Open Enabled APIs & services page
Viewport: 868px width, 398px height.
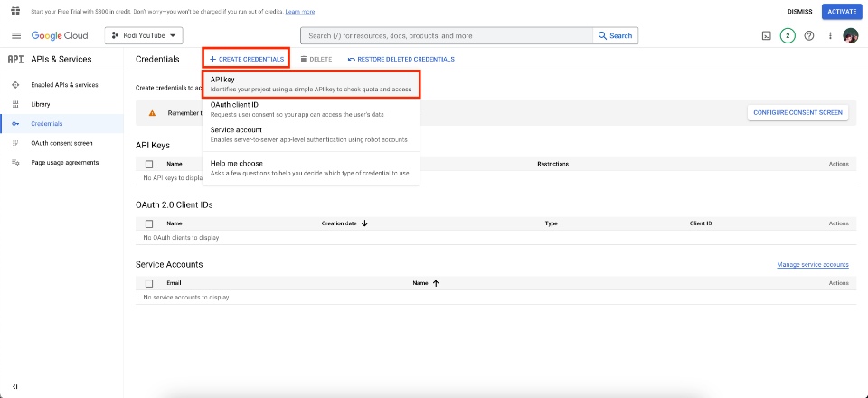coord(64,85)
